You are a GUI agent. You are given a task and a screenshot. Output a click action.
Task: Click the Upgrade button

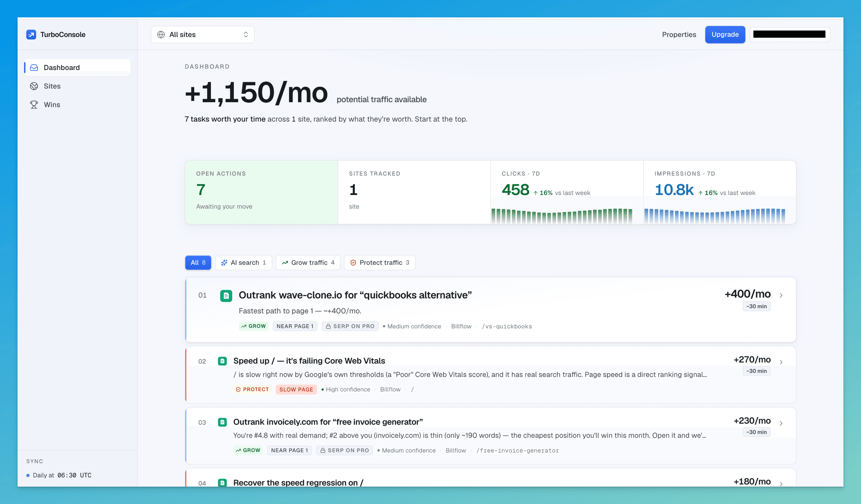coord(725,34)
